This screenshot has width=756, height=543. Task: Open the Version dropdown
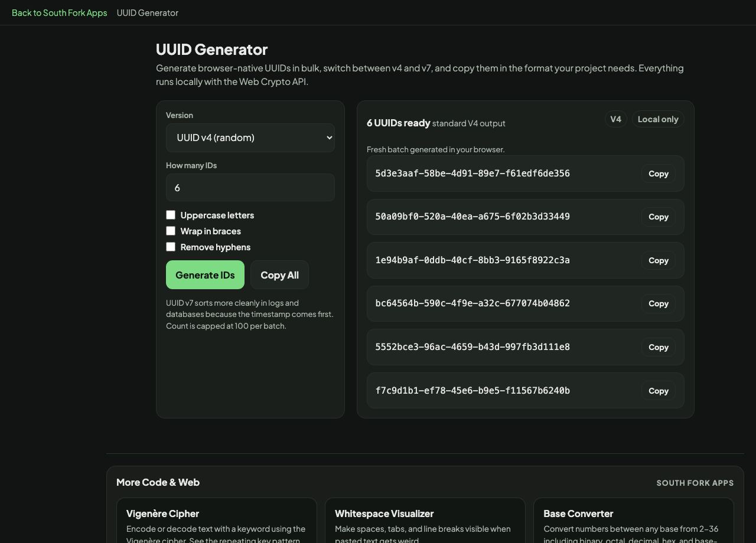point(250,138)
